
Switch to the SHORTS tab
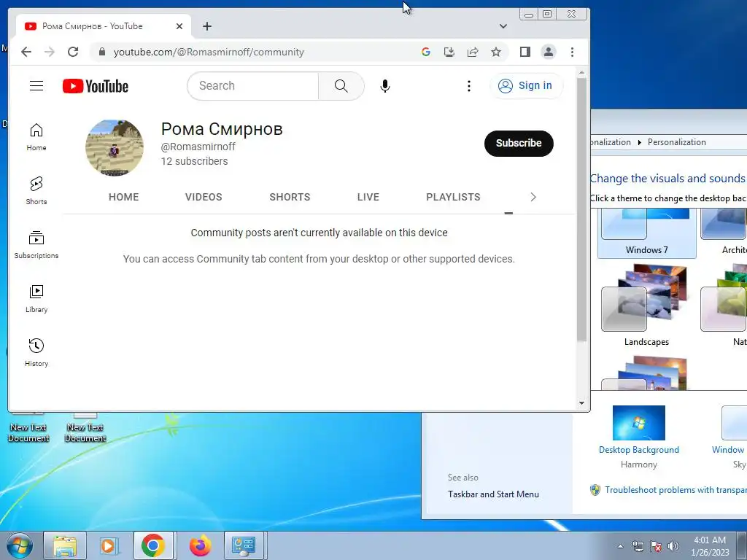point(290,197)
